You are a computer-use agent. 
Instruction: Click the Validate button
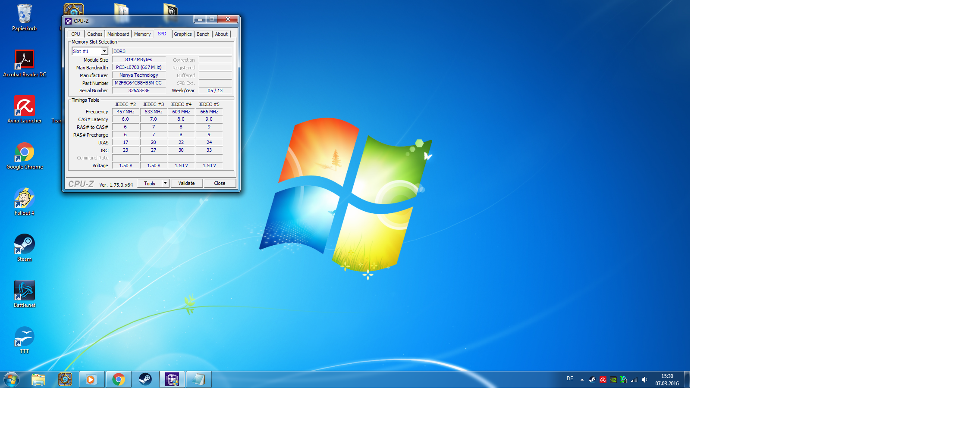tap(186, 183)
